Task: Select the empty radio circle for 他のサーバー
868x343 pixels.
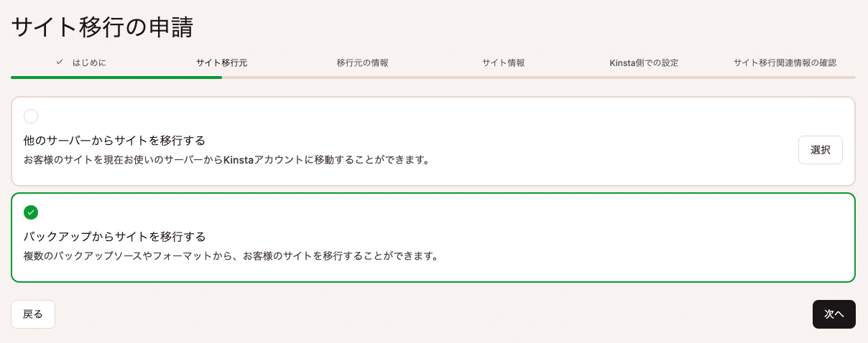Action: point(31,116)
